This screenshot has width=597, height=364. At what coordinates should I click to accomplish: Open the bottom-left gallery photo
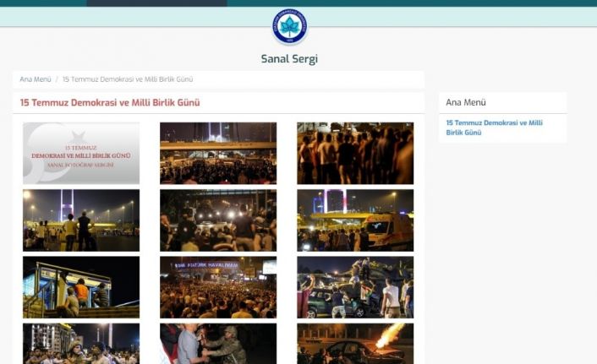tap(81, 344)
